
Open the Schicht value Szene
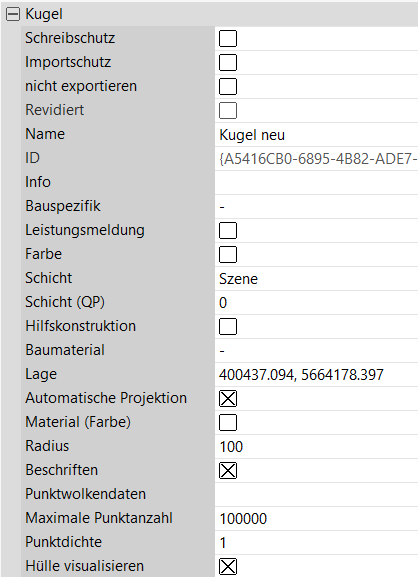coord(316,279)
